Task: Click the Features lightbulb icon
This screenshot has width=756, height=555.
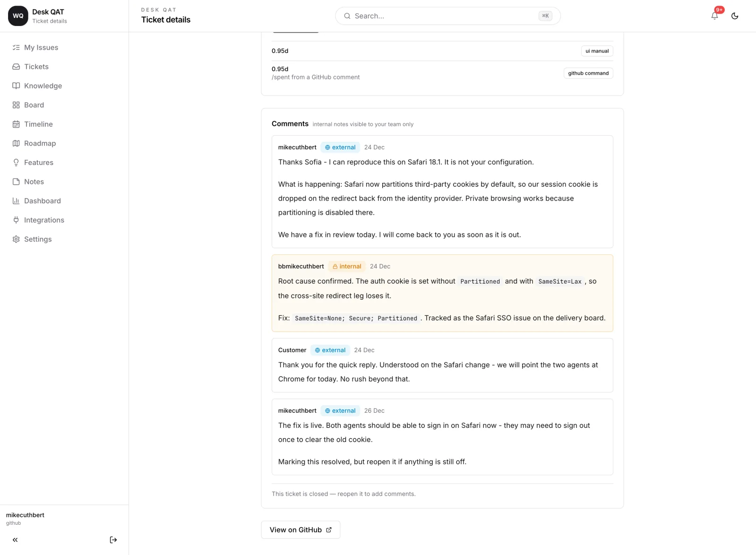Action: [16, 163]
